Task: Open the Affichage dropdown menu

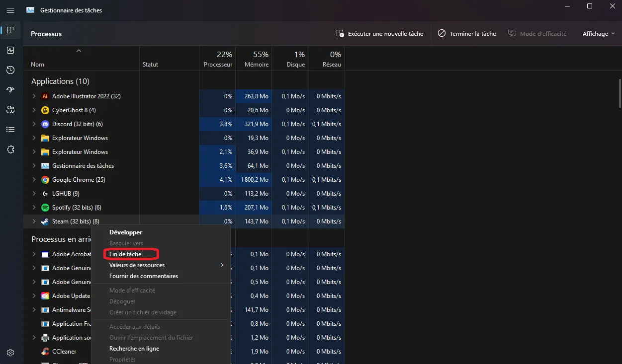Action: 599,34
